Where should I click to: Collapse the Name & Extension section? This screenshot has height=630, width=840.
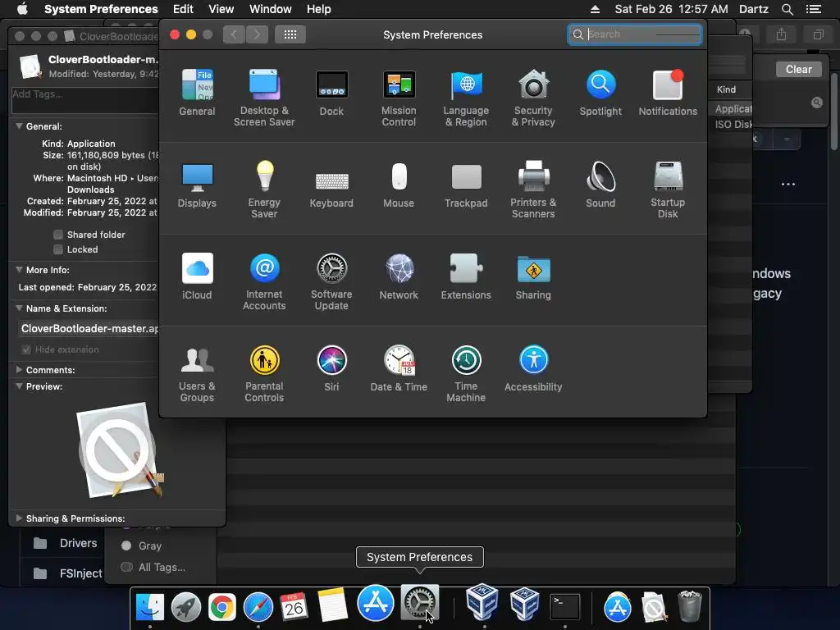20,308
